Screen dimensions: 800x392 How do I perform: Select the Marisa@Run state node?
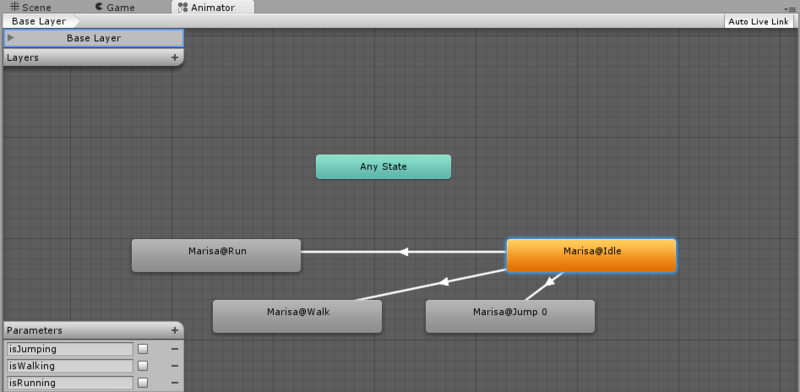pos(216,255)
